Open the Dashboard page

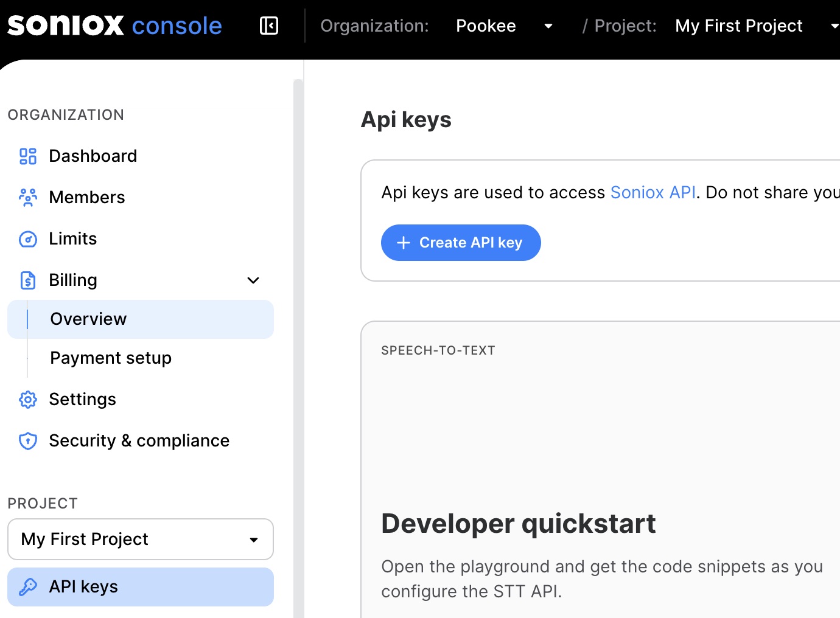point(141,156)
